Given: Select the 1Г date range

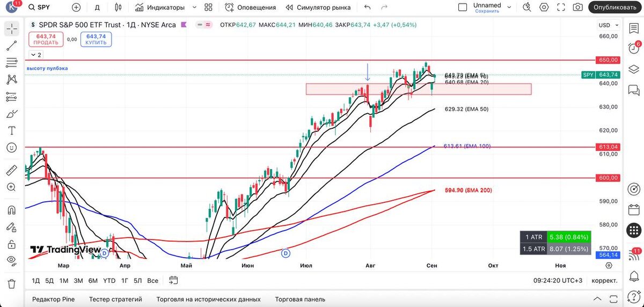Looking at the screenshot, I should 125,280.
